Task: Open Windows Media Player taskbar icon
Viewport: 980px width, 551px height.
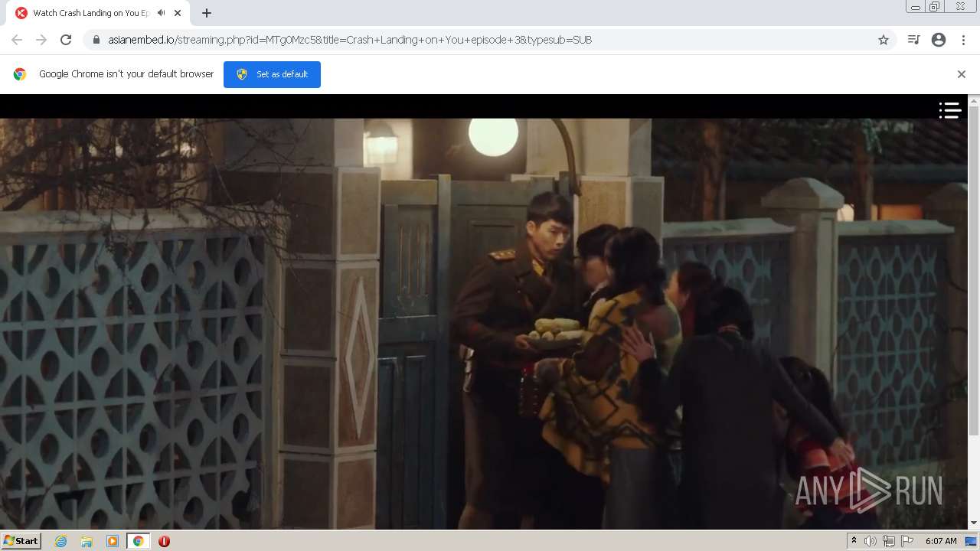Action: [113, 541]
